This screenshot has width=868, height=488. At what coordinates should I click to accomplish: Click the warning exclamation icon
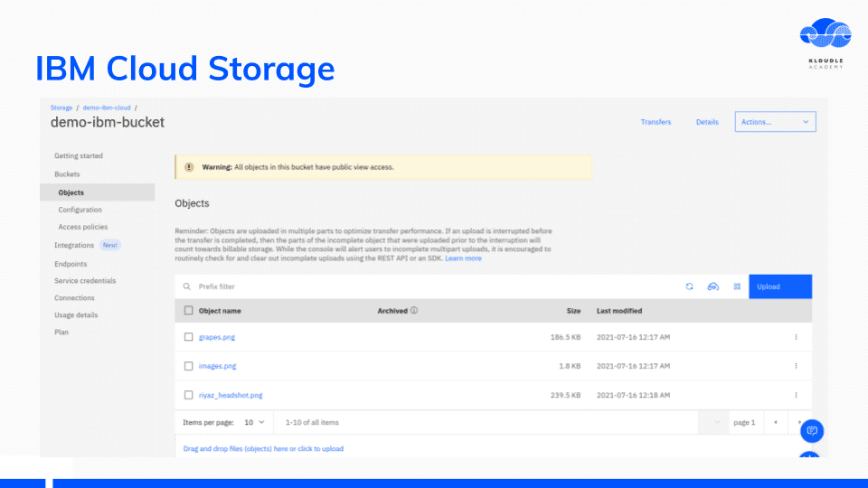pyautogui.click(x=189, y=167)
